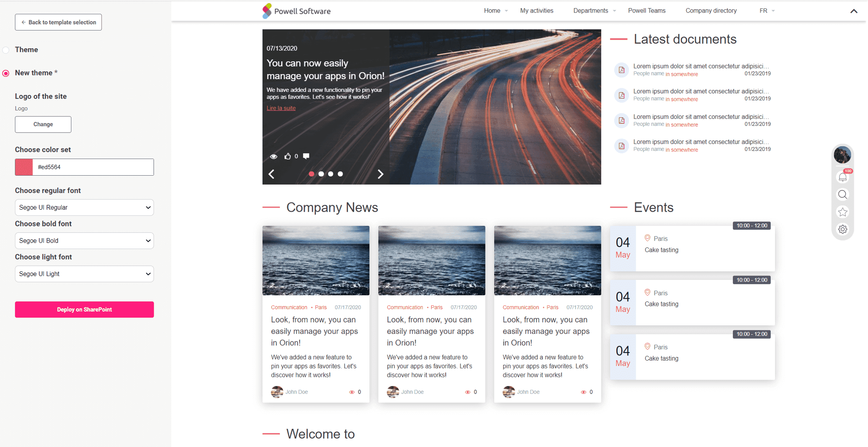The image size is (868, 447).
Task: Open the Segoe UI Bold font dropdown
Action: [x=84, y=241]
